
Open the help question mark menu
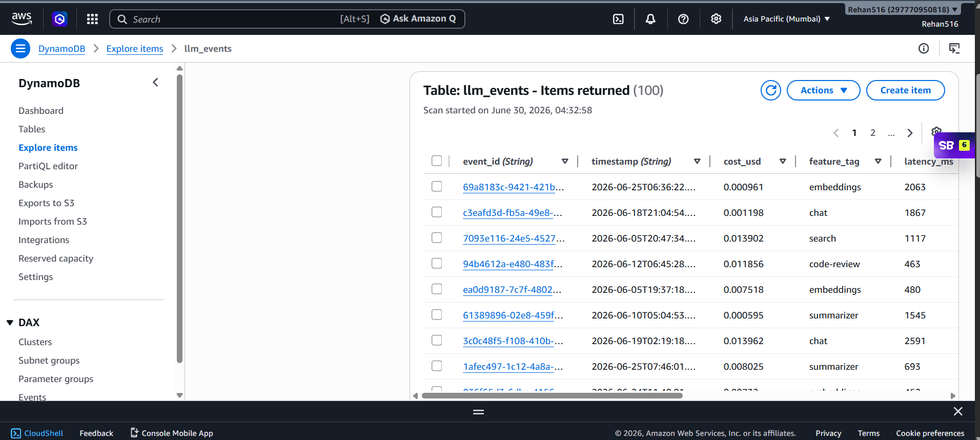pyautogui.click(x=683, y=19)
